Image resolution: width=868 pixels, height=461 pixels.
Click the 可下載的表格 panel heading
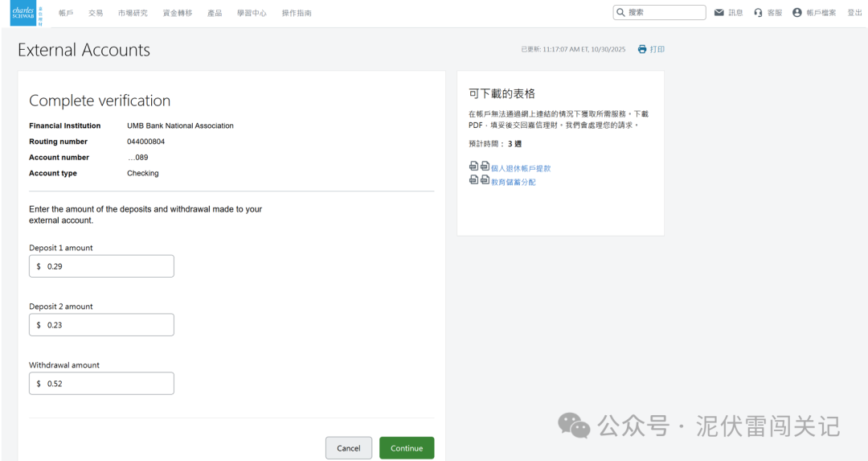502,93
